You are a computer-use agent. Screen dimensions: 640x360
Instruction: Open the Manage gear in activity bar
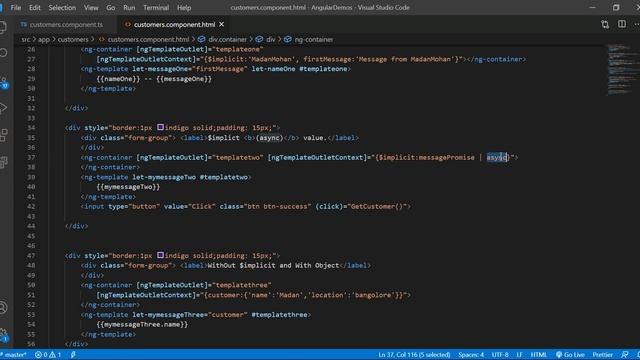[x=3, y=334]
